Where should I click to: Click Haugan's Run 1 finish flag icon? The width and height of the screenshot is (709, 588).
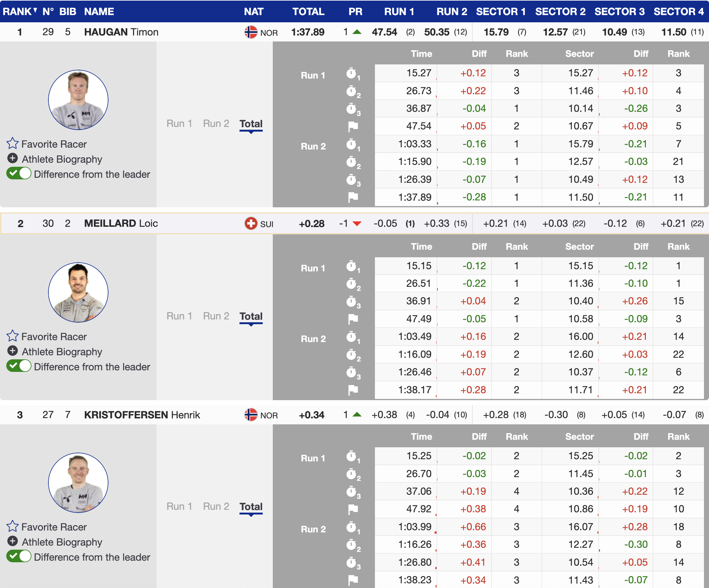click(x=353, y=126)
